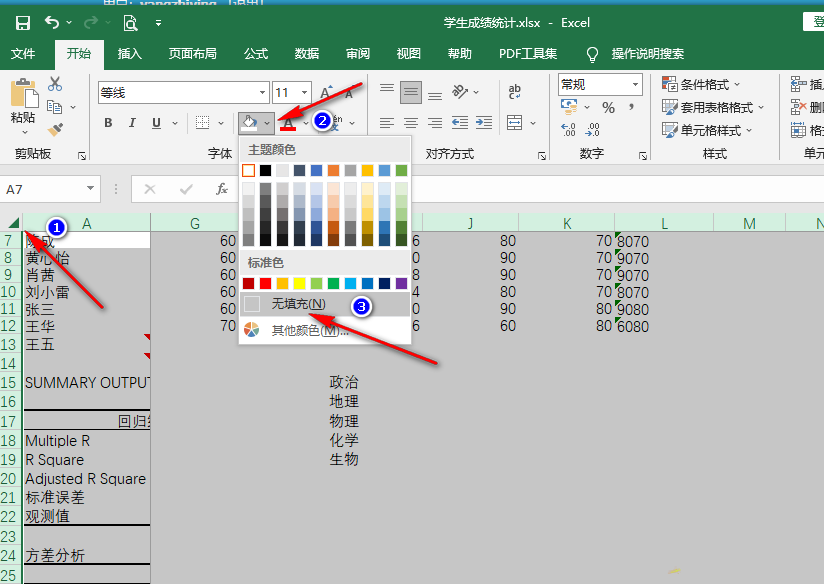Click the percent style icon
The image size is (824, 584).
pyautogui.click(x=608, y=106)
